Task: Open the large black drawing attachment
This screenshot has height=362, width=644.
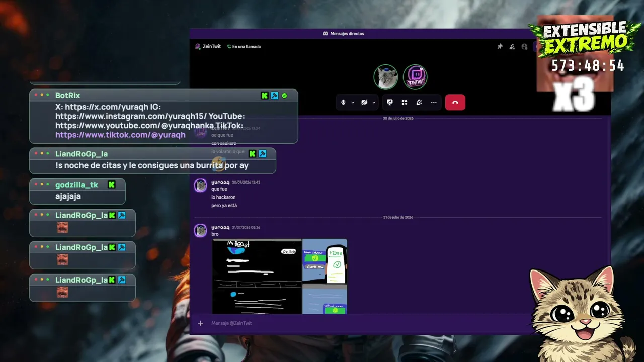Action: (x=257, y=277)
